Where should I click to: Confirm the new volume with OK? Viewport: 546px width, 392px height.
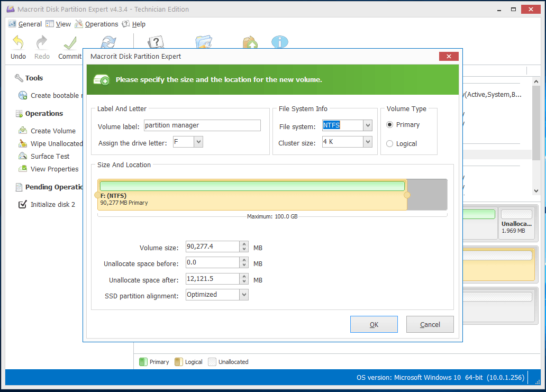[374, 324]
